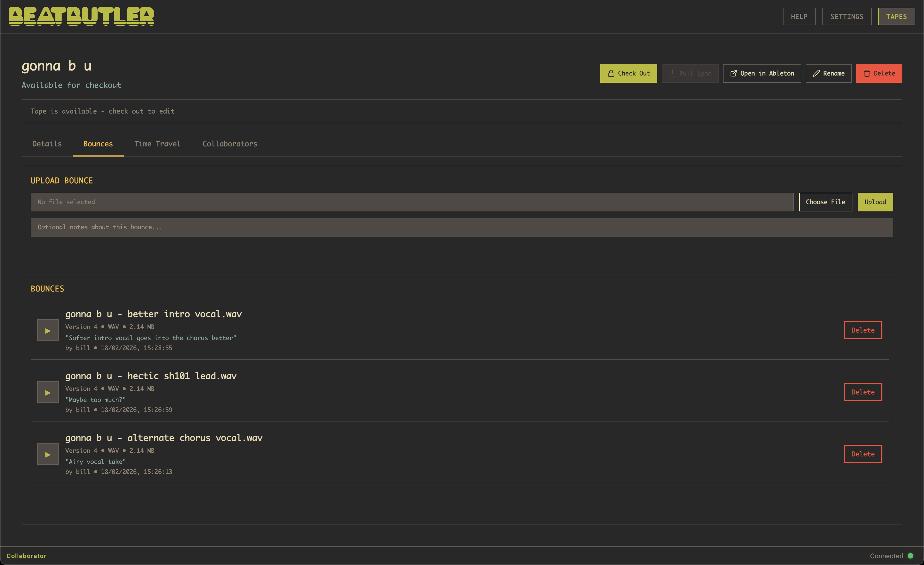
Task: Click the Choose File button
Action: click(825, 202)
